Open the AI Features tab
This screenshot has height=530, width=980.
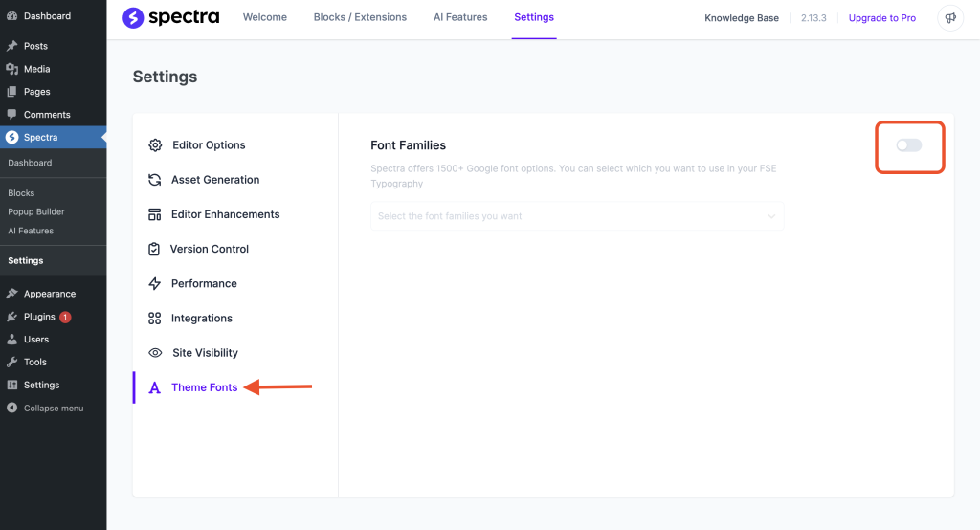point(460,17)
